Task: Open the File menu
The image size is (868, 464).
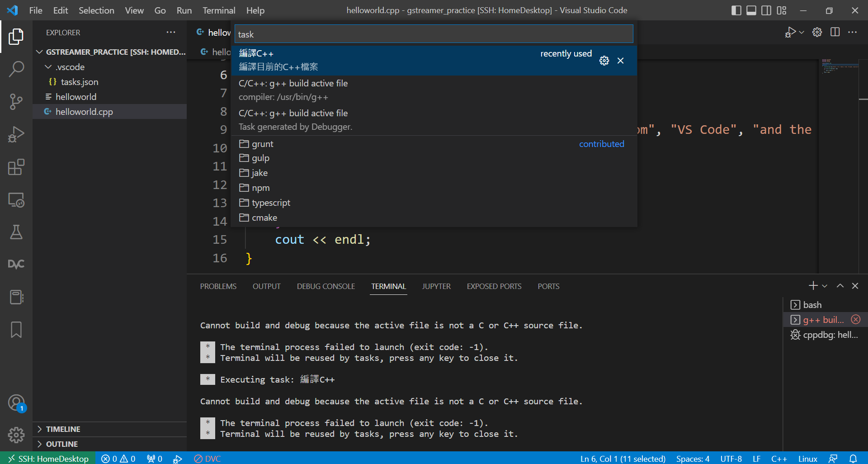Action: point(36,10)
